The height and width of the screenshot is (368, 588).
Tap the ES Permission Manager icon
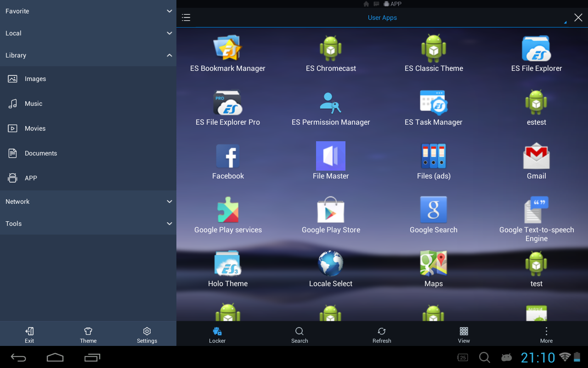[331, 103]
